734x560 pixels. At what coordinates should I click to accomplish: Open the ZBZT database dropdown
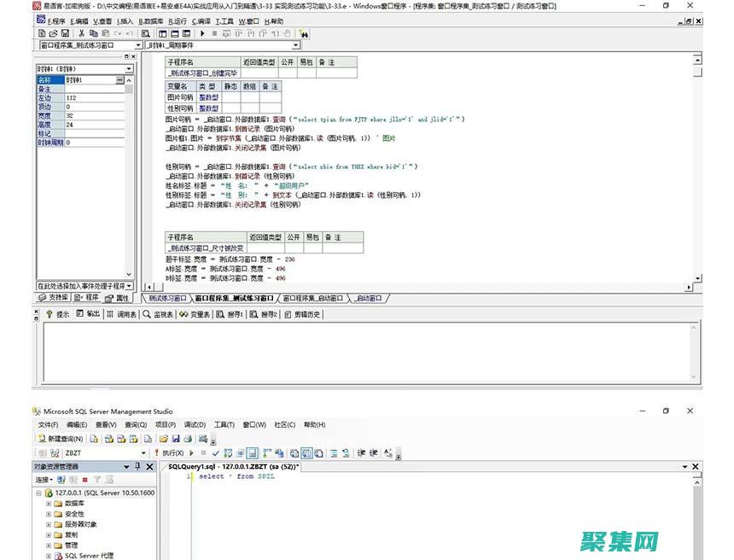click(x=143, y=452)
